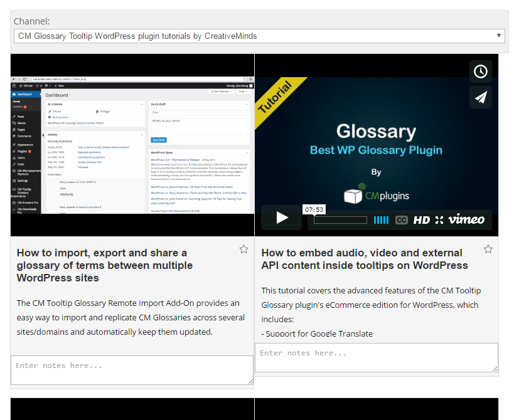The height and width of the screenshot is (420, 519).
Task: Click the 'Channel:' label
Action: pos(31,21)
